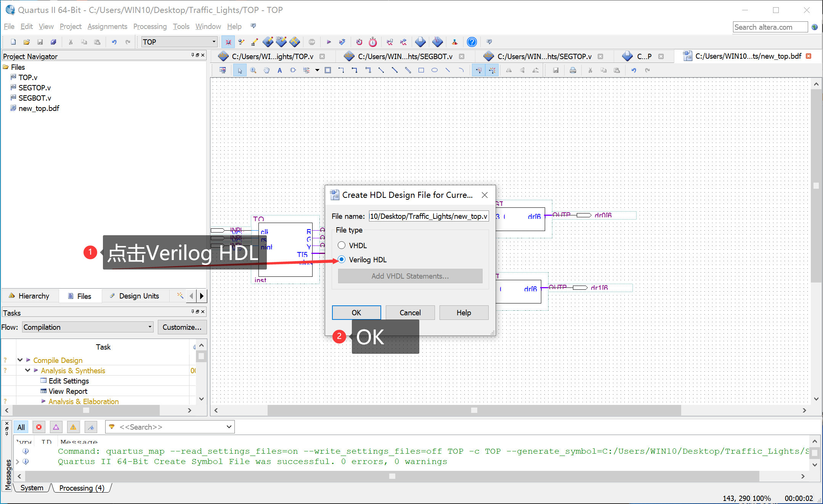Click the Stop Processing icon

tap(312, 42)
